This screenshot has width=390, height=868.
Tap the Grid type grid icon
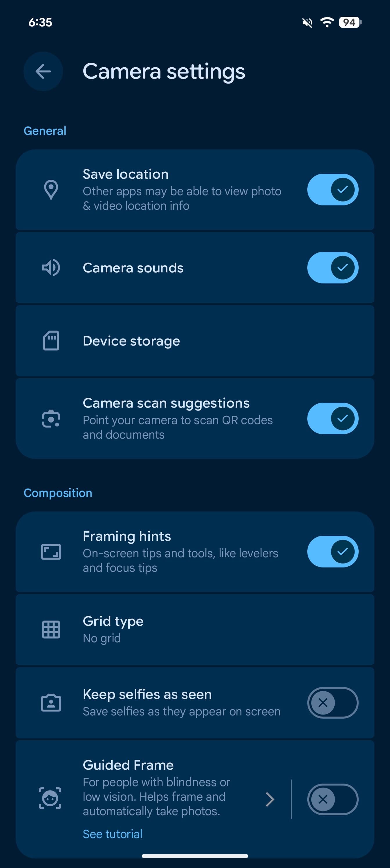point(51,630)
